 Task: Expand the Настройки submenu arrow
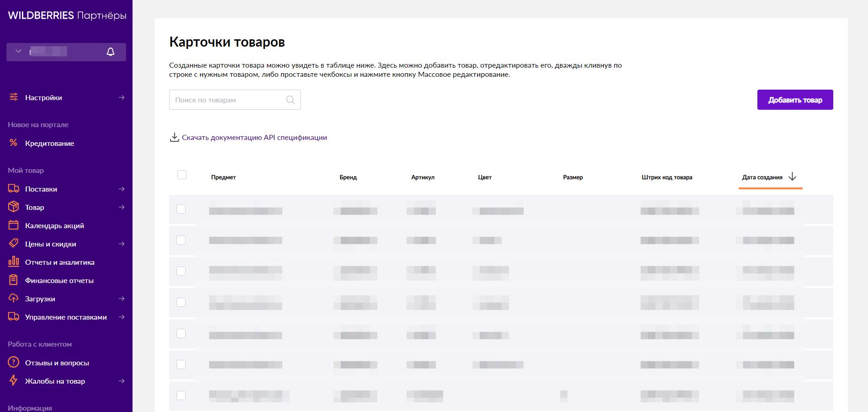pos(122,97)
